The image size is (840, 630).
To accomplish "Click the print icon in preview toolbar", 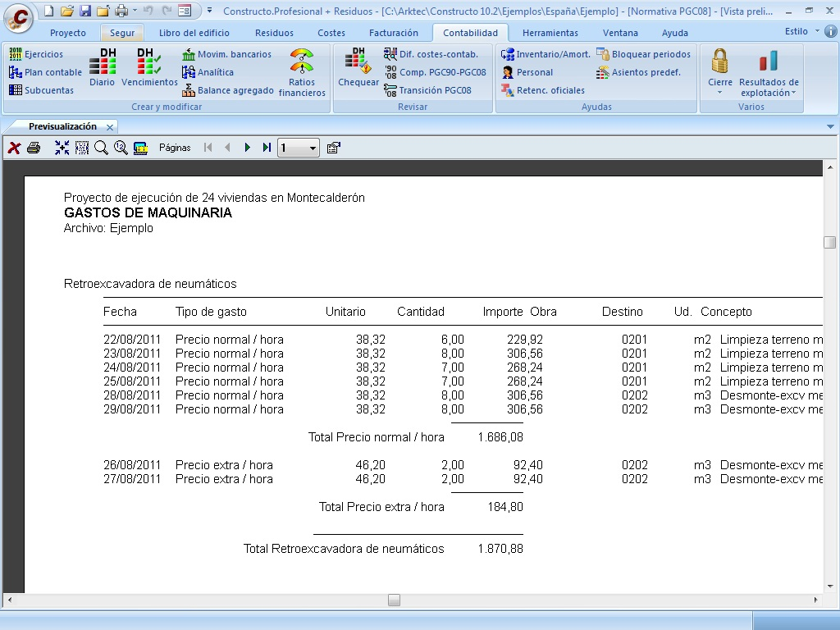I will (33, 148).
